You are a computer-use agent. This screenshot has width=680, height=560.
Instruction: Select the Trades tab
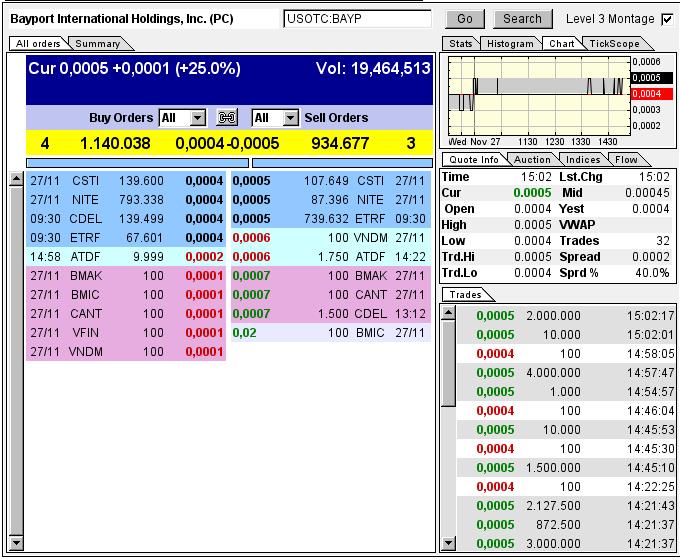pos(465,295)
